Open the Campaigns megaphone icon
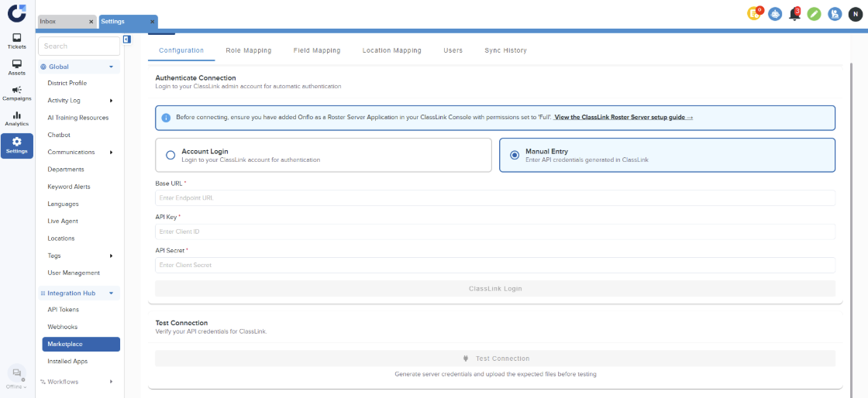Image resolution: width=868 pixels, height=398 pixels. (x=17, y=93)
